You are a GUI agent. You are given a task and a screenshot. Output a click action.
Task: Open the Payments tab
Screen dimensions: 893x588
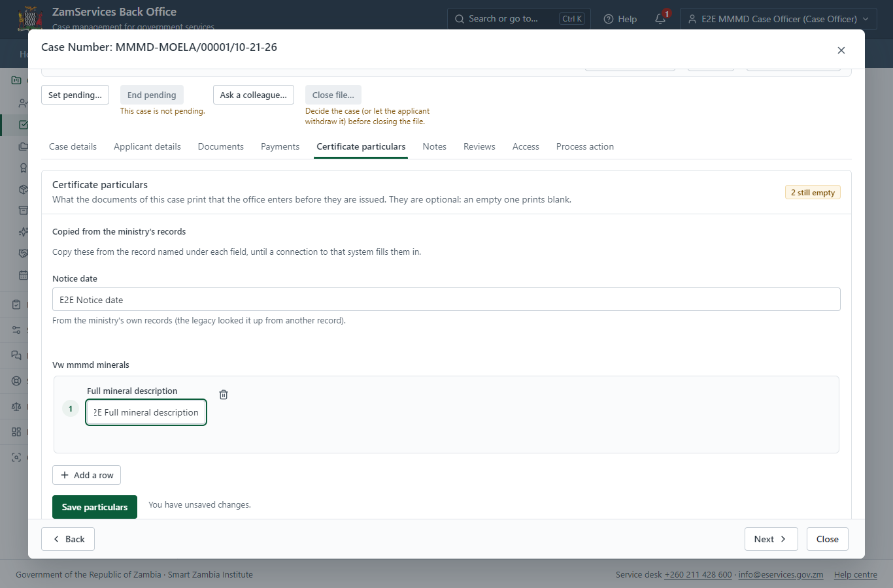tap(280, 146)
